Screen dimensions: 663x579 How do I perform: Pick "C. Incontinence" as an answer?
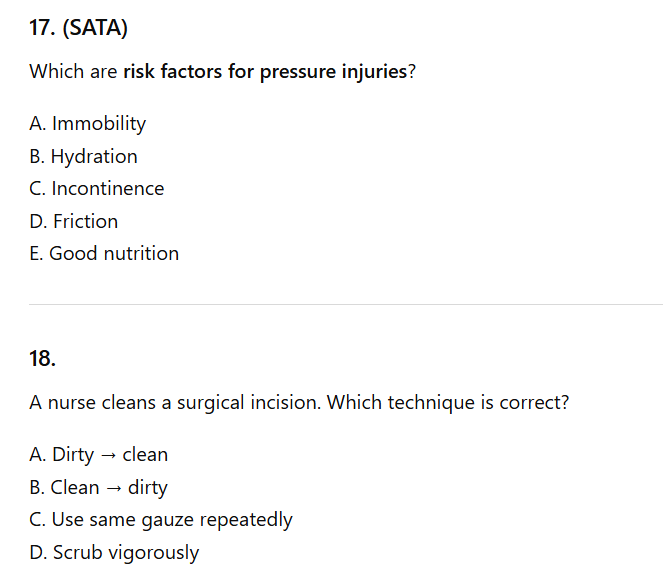(97, 189)
